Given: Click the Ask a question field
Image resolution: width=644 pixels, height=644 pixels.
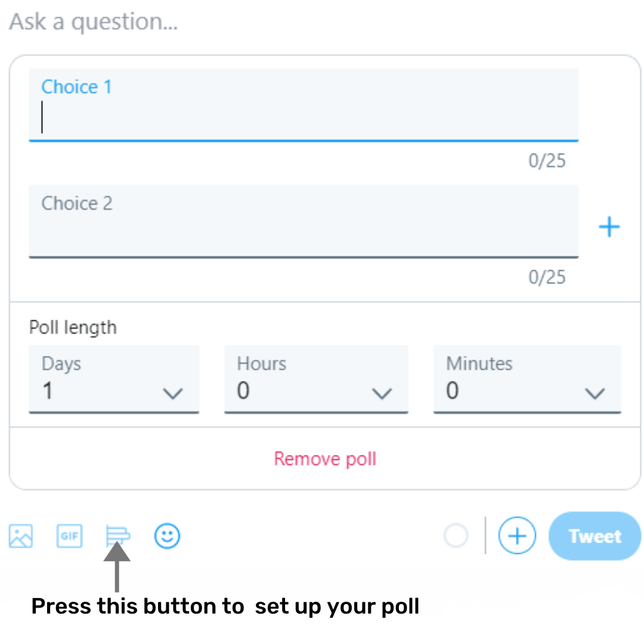Looking at the screenshot, I should 92,21.
